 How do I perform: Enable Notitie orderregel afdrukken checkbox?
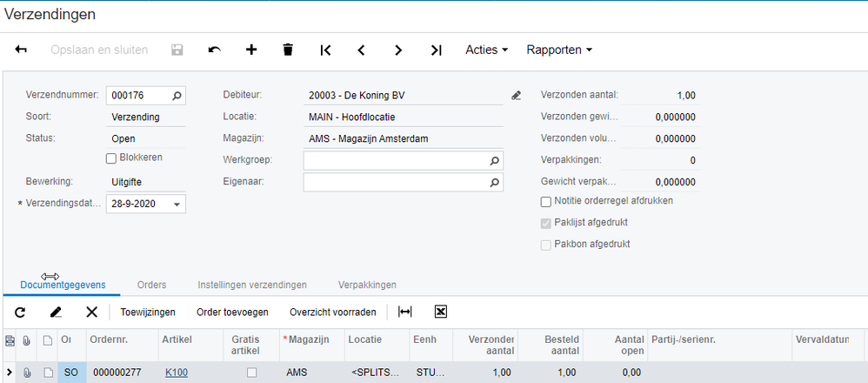[x=546, y=201]
